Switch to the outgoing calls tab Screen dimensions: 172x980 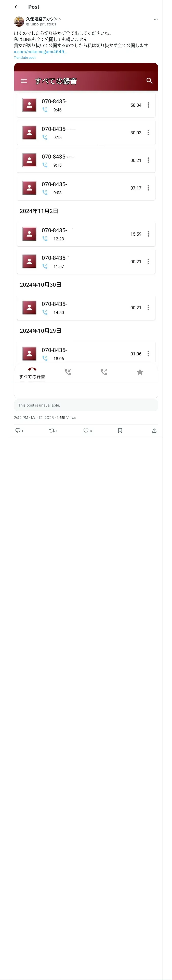[104, 372]
